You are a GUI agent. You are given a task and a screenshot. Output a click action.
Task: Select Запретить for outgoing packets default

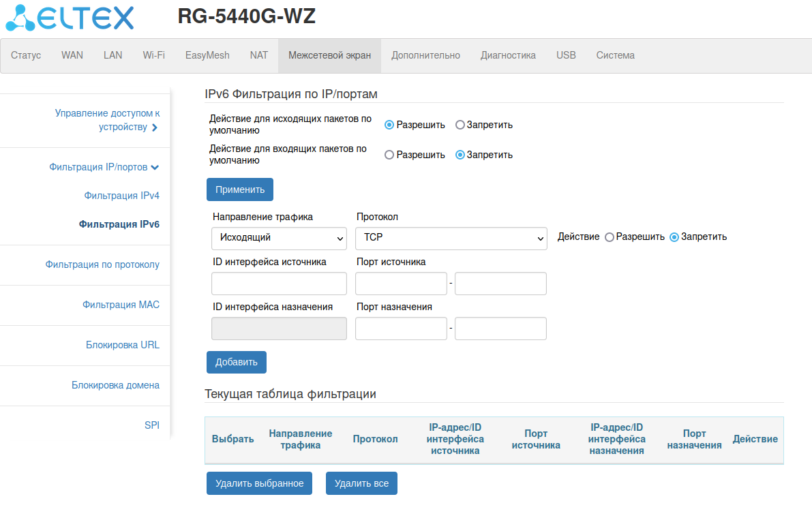point(460,125)
